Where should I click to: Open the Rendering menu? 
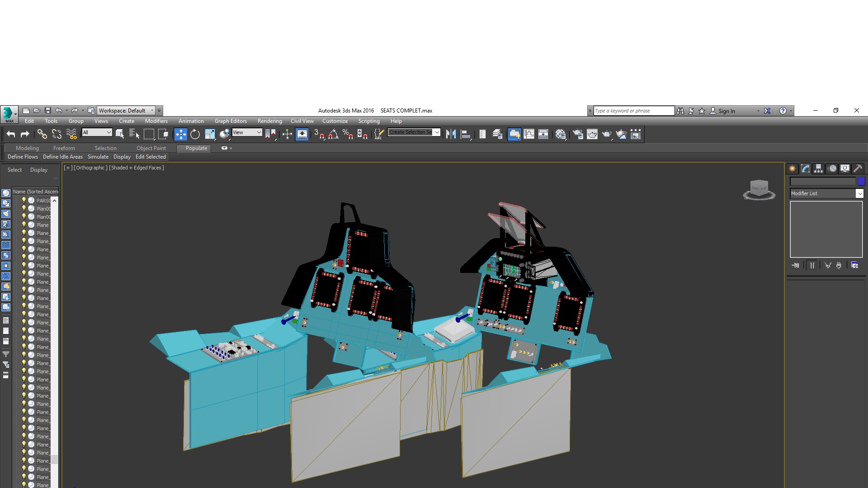269,121
